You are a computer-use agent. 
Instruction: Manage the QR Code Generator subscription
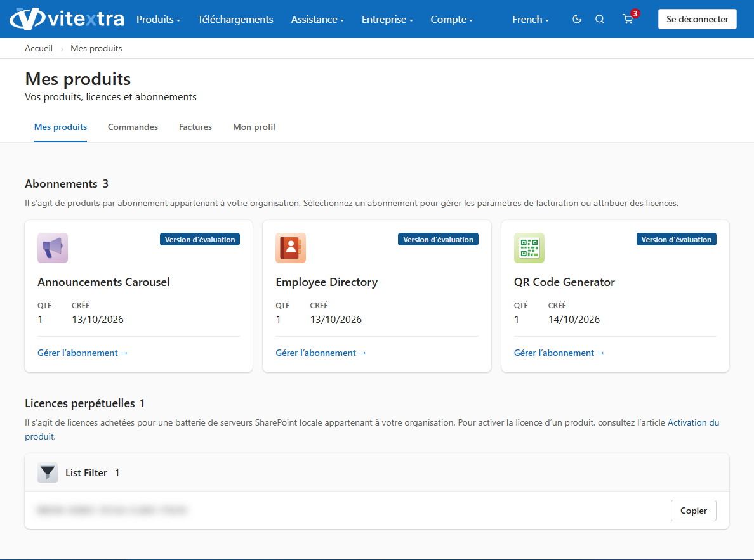coord(559,353)
